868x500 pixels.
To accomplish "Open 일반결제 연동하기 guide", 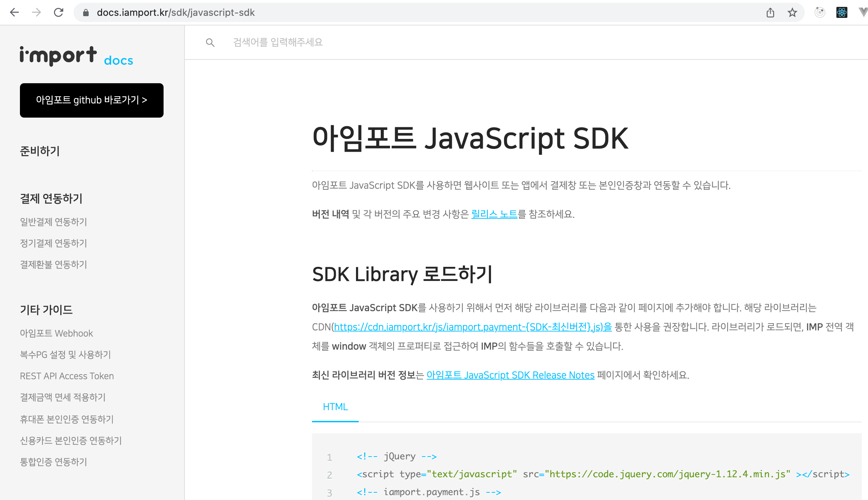I will pos(54,222).
